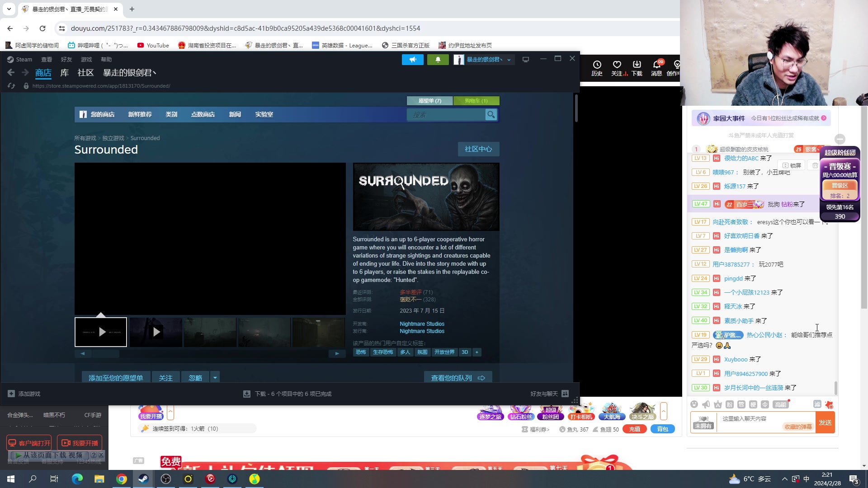The image size is (868, 488).
Task: Click Steam page reload icon near URL
Action: (x=11, y=86)
